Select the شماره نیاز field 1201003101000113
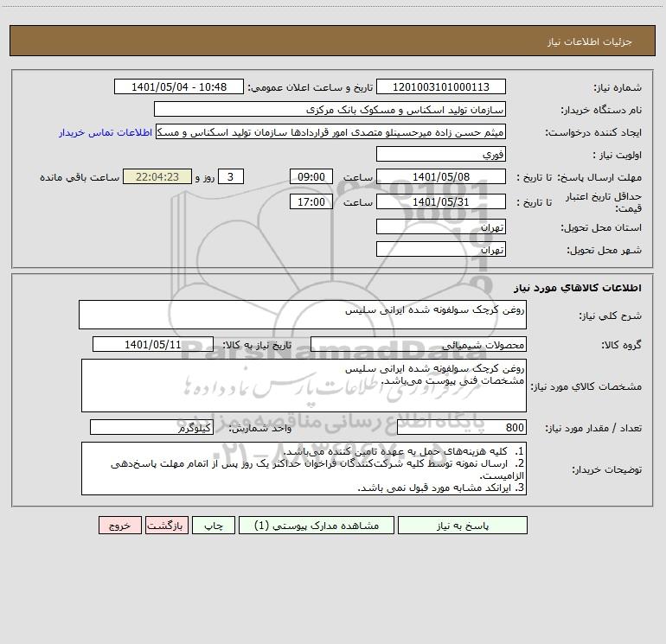Screen dimensions: 666x644 441,86
